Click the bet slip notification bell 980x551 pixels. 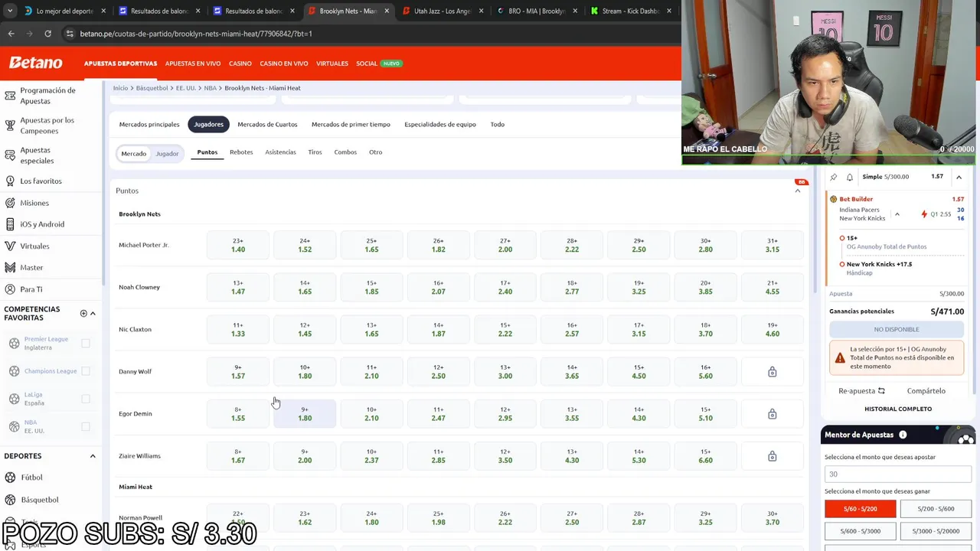(850, 177)
